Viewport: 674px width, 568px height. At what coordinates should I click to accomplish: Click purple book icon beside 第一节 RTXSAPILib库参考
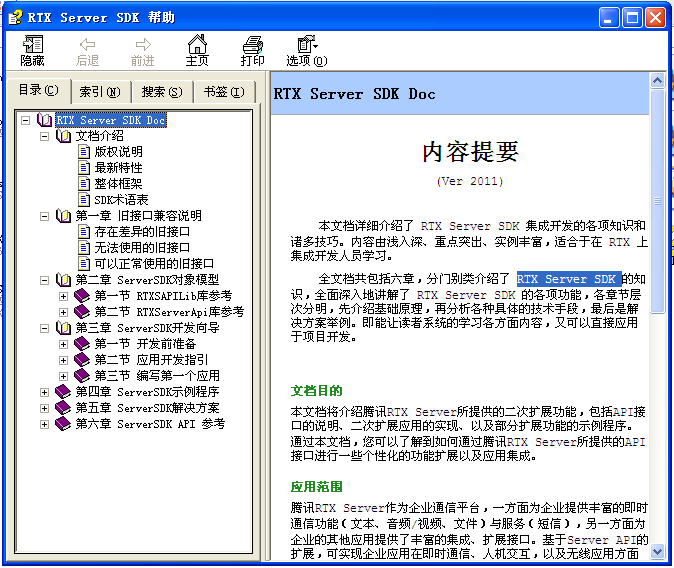pos(82,296)
